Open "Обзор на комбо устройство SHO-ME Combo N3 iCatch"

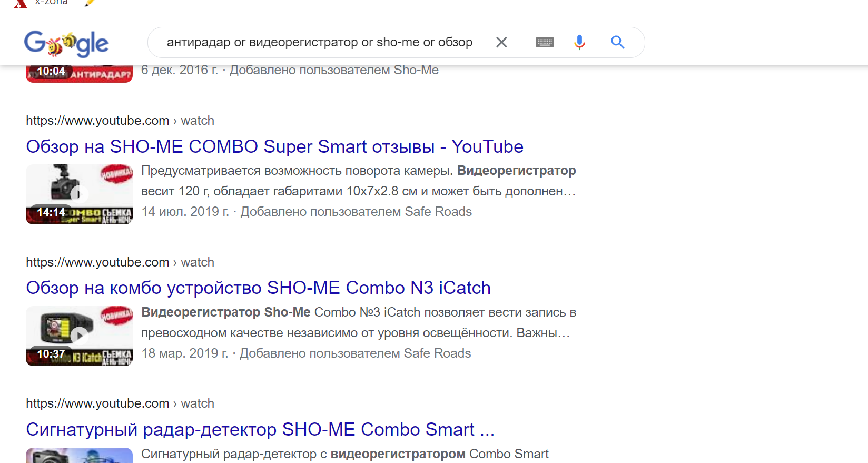[x=258, y=288]
